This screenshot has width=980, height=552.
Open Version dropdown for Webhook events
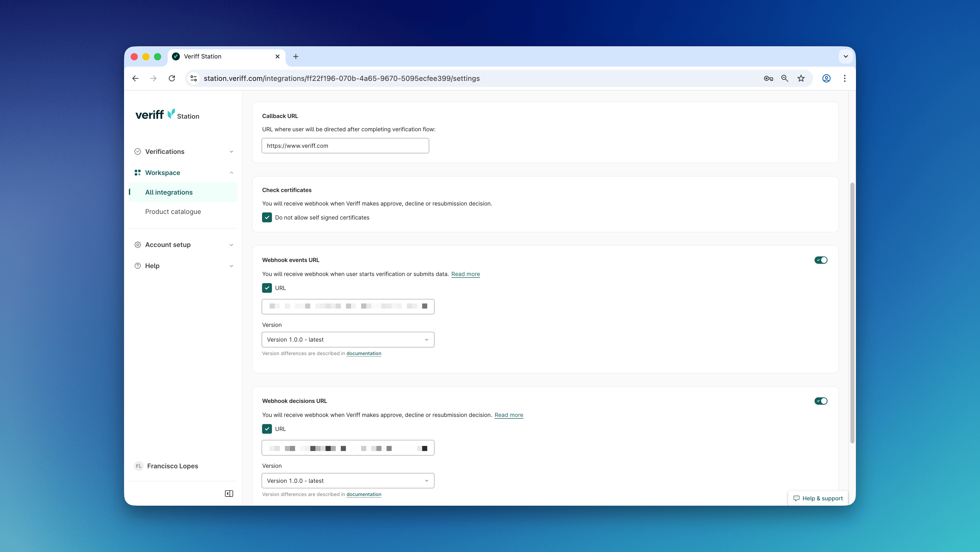[x=348, y=340]
